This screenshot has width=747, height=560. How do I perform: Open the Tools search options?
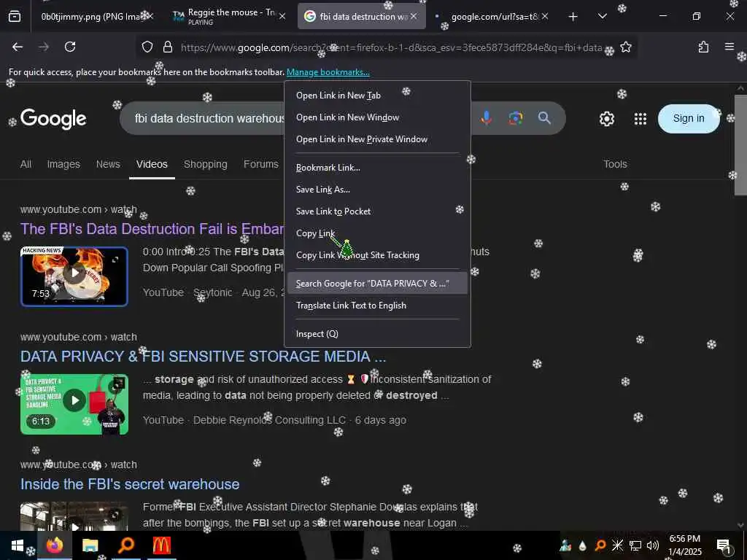pyautogui.click(x=615, y=164)
